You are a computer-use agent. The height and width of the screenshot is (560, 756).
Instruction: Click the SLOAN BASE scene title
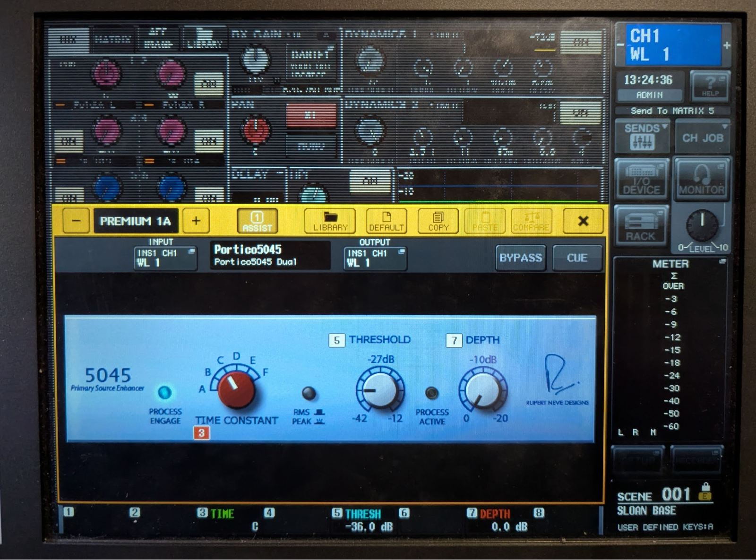click(x=646, y=511)
